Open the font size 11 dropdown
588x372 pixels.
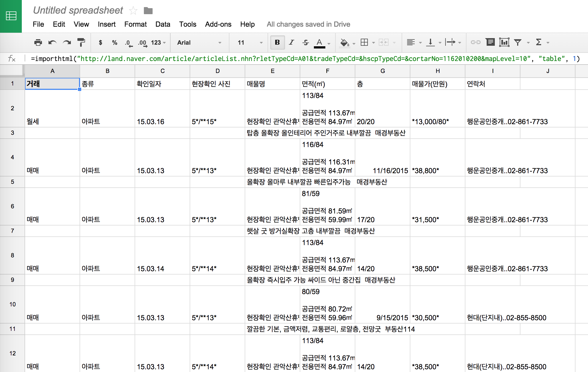pyautogui.click(x=250, y=42)
